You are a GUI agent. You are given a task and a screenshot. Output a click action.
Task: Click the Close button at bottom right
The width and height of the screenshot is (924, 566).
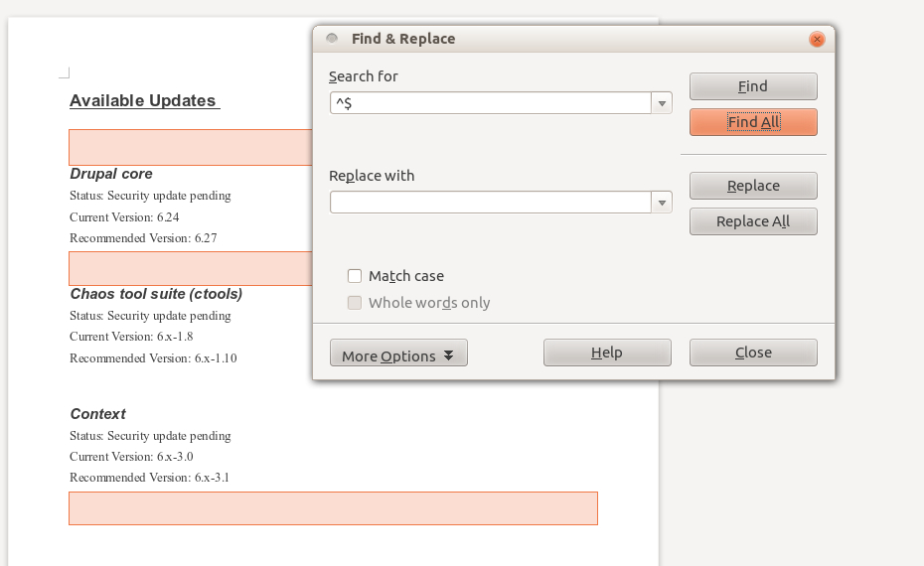pyautogui.click(x=752, y=353)
